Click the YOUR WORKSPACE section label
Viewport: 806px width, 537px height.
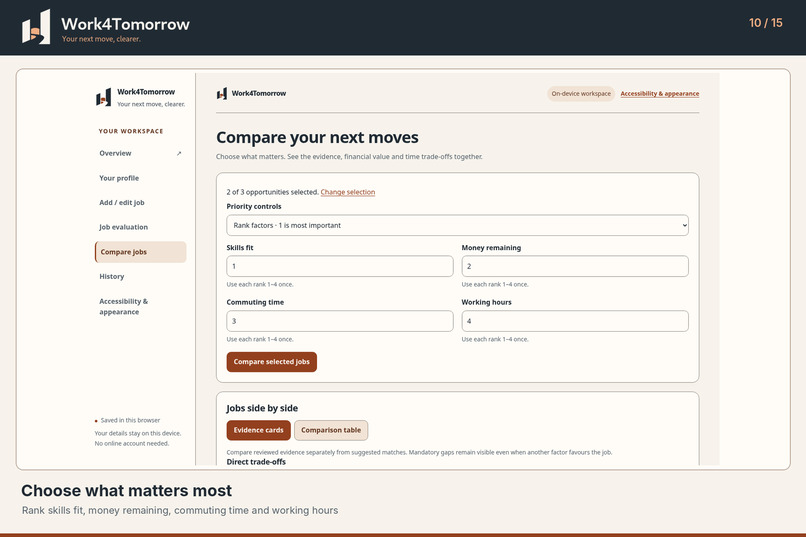pos(131,131)
